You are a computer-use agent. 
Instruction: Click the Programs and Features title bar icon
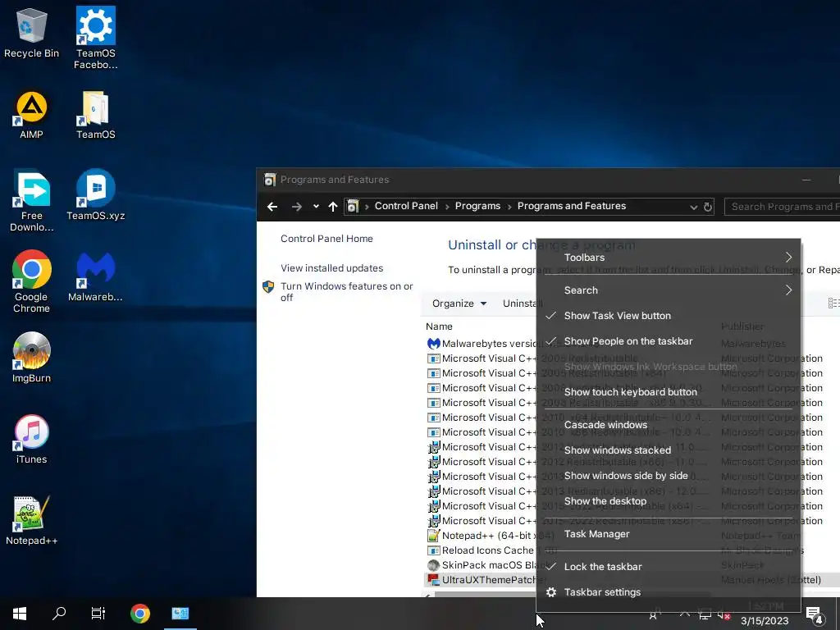click(269, 180)
